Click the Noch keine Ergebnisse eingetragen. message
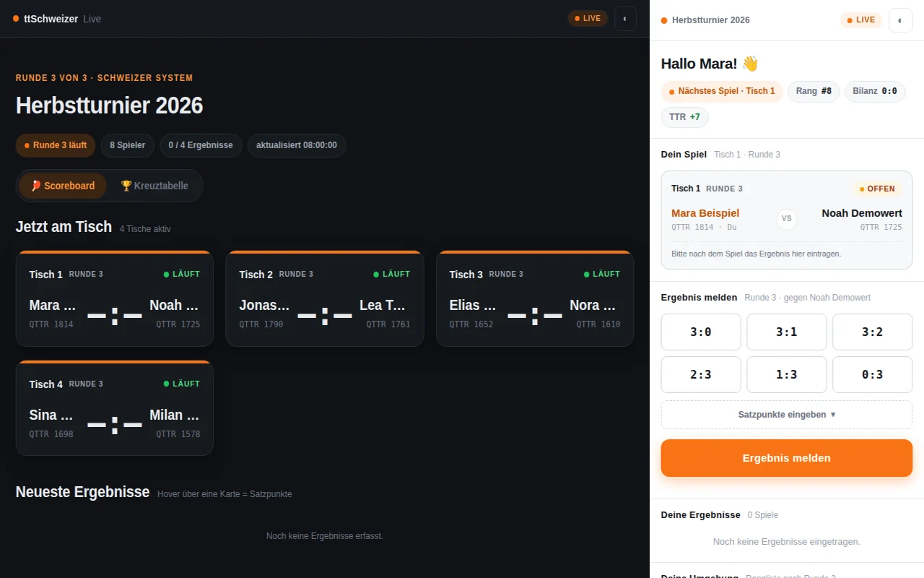The height and width of the screenshot is (578, 924). pos(787,542)
